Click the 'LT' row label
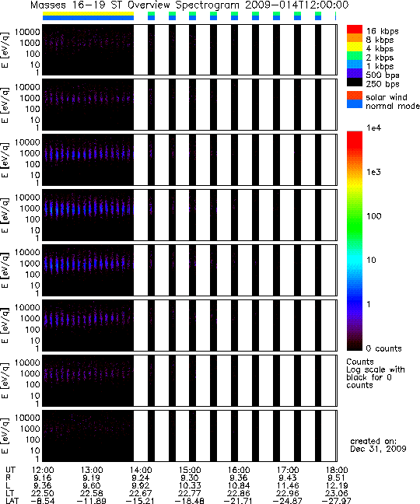Screen dimensions: 420x504 click(9, 493)
